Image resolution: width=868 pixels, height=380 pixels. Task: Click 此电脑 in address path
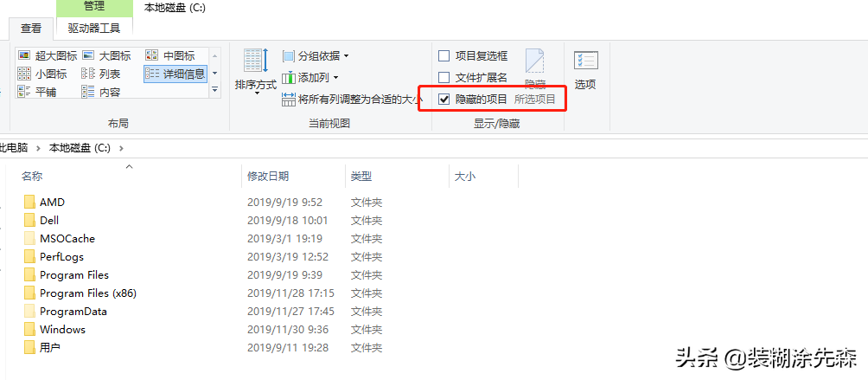click(x=15, y=148)
